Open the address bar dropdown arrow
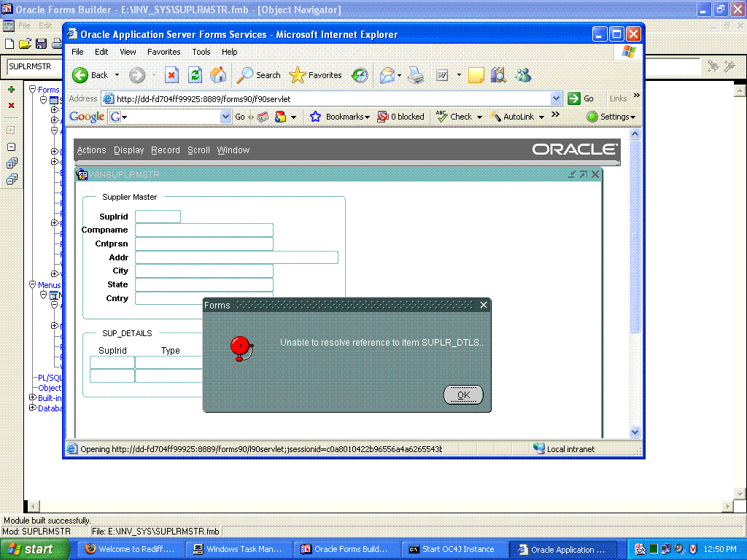Screen dimensions: 747x560 click(556, 98)
